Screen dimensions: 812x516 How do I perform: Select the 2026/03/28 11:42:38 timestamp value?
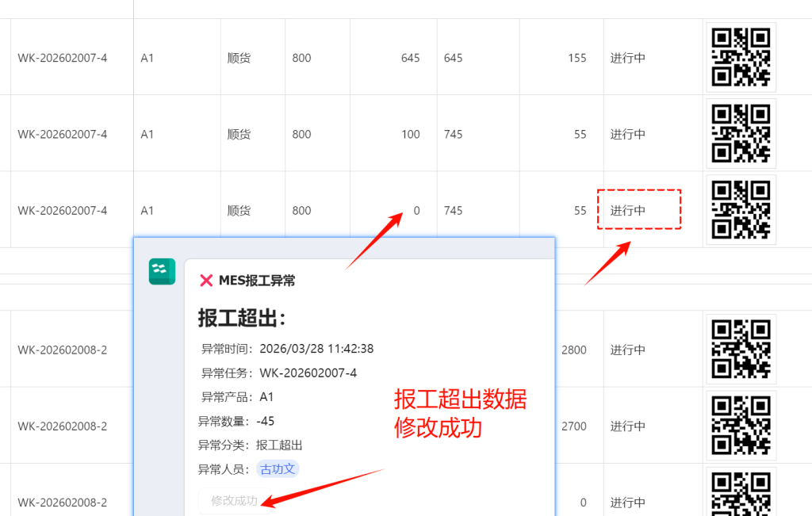pyautogui.click(x=316, y=349)
